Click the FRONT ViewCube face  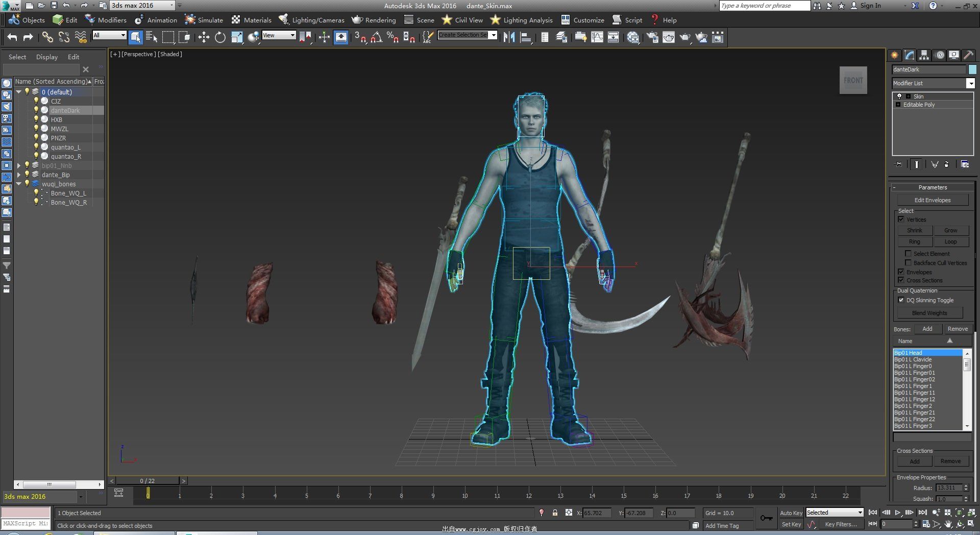click(x=853, y=80)
